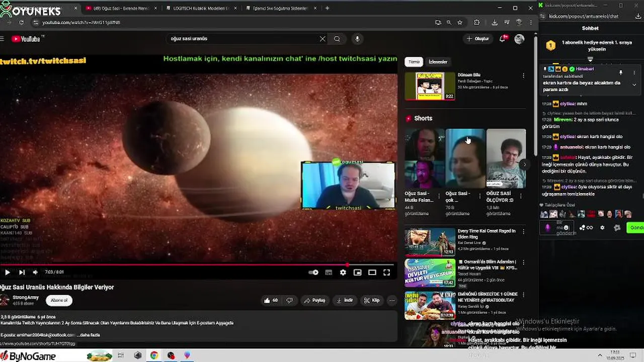The height and width of the screenshot is (362, 644).
Task: Click the YouTube address bar URL
Action: coord(81,23)
